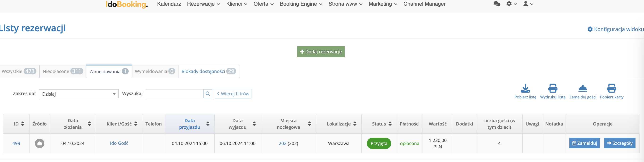Open Konfiguracja widoku settings
The width and height of the screenshot is (644, 162).
click(x=615, y=29)
